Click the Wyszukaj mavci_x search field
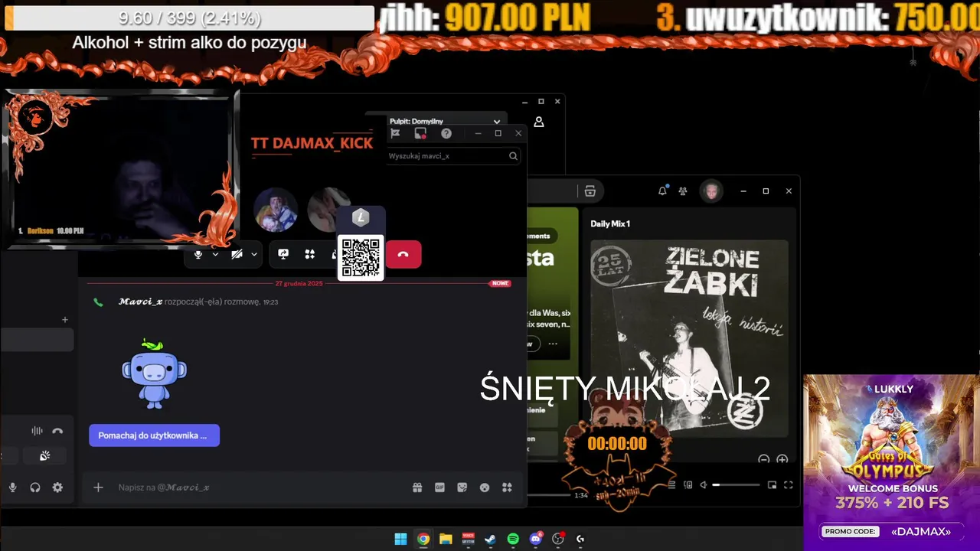Viewport: 980px width, 551px height. (x=453, y=156)
